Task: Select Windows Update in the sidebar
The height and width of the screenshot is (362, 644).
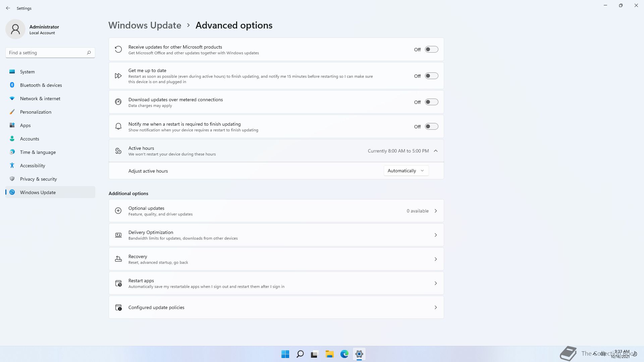Action: click(x=50, y=192)
